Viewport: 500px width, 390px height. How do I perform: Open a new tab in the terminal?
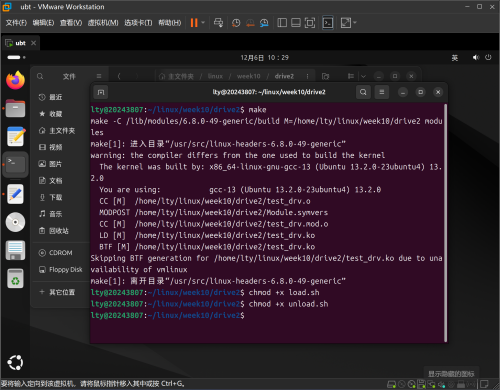101,92
